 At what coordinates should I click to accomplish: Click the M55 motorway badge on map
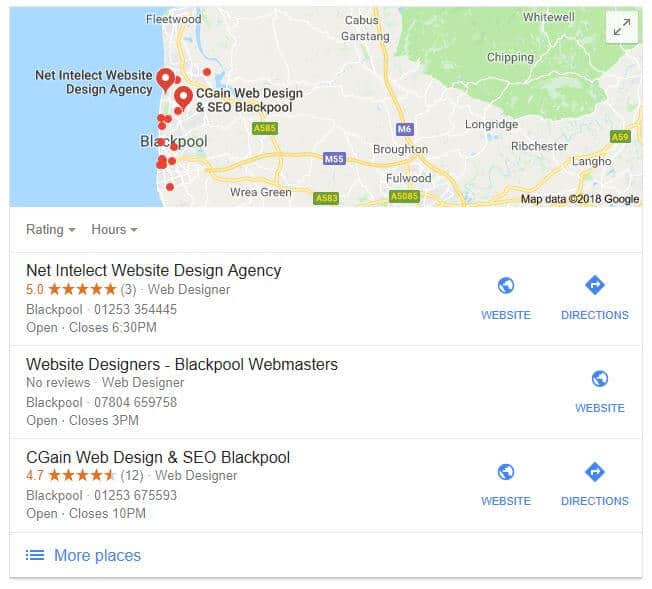coord(334,159)
